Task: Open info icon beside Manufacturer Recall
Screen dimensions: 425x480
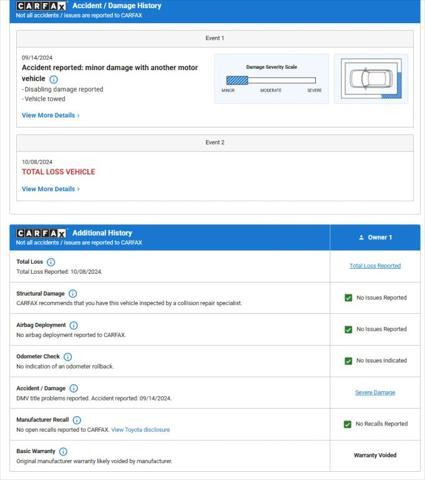Action: click(77, 420)
